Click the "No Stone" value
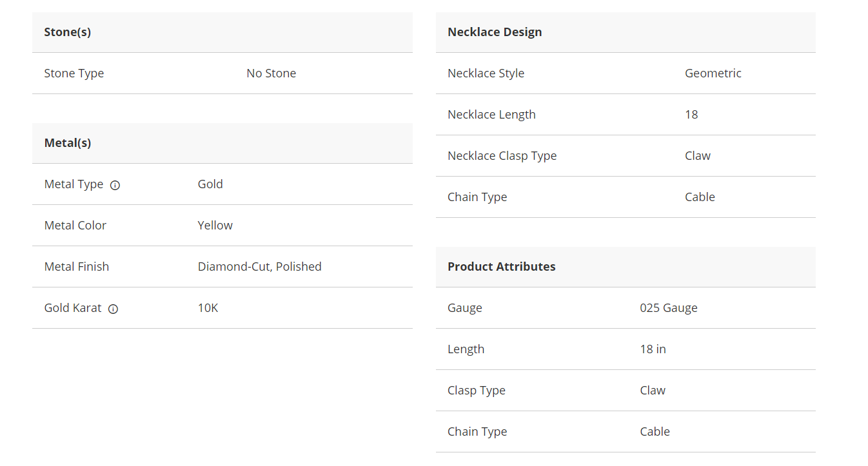Viewport: 868px width, 466px height. coord(271,73)
